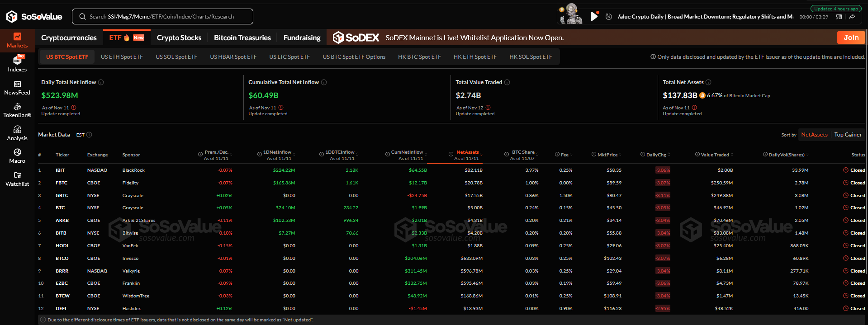Open NewsFeed in the left sidebar
This screenshot has height=325, width=868.
[17, 88]
